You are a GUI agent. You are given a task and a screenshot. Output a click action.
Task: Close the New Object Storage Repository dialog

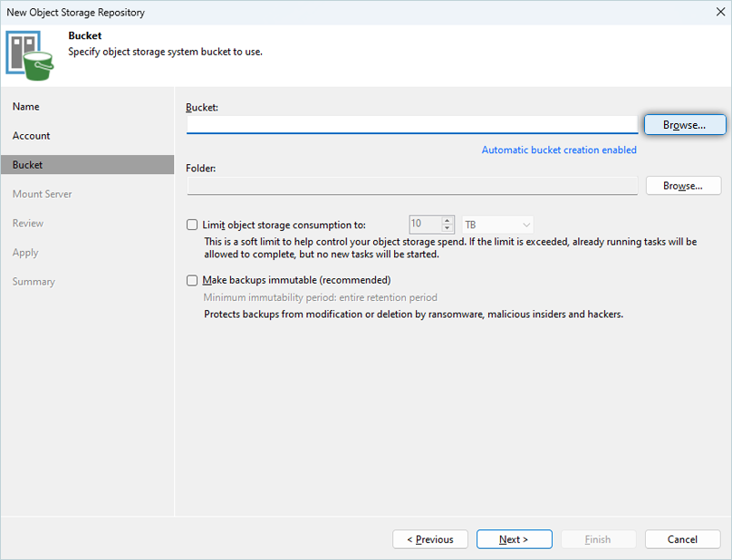[x=717, y=13]
